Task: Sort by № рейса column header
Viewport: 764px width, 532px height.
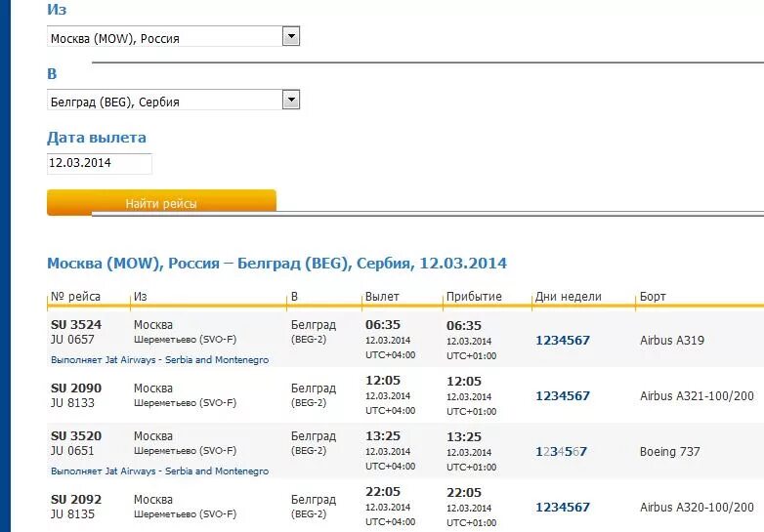Action: click(75, 297)
